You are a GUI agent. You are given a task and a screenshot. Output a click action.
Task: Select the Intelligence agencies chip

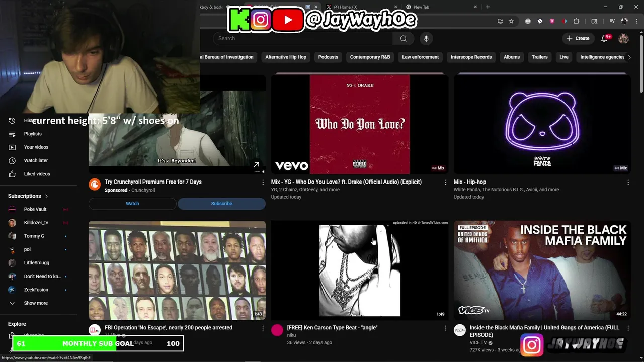602,57
